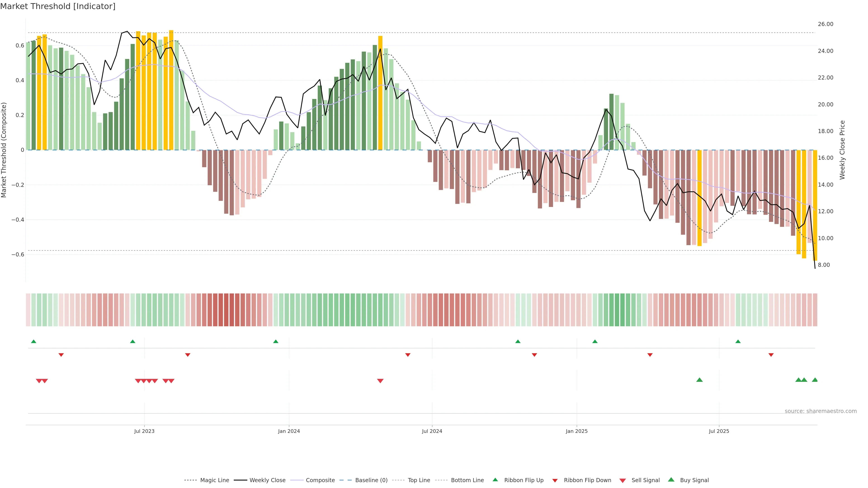Viewport: 868px width, 488px height.
Task: Toggle Bottom Line legend entry
Action: (x=467, y=480)
